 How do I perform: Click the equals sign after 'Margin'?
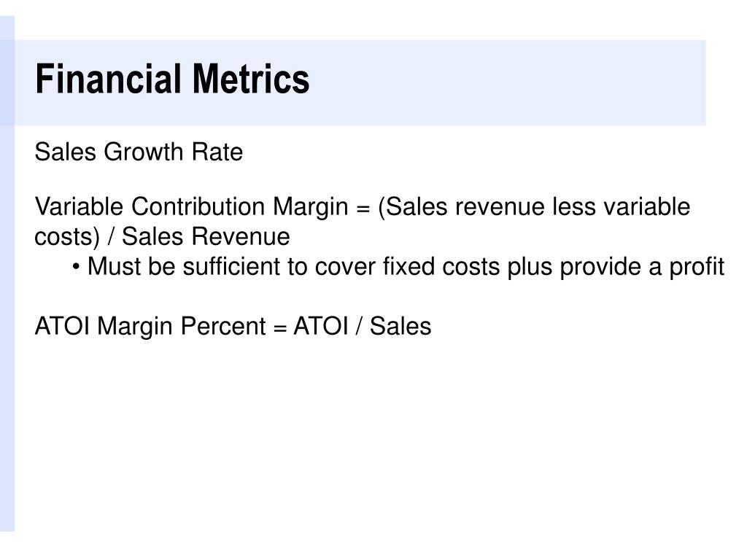click(363, 209)
